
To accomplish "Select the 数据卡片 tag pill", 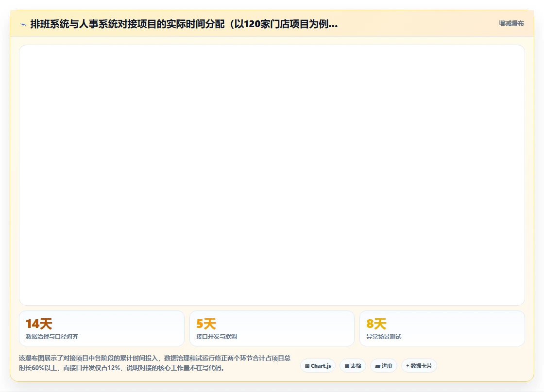I will click(x=419, y=366).
